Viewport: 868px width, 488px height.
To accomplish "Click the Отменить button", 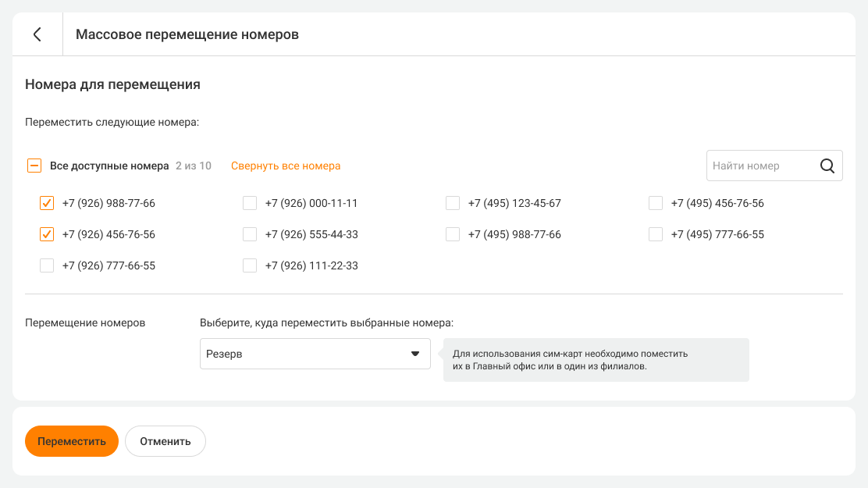I will click(x=165, y=441).
